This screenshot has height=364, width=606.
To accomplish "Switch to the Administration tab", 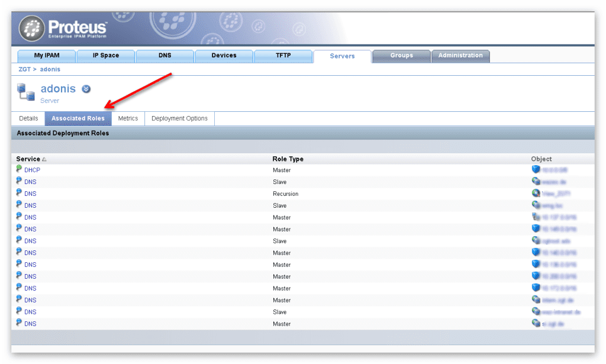I will tap(460, 56).
